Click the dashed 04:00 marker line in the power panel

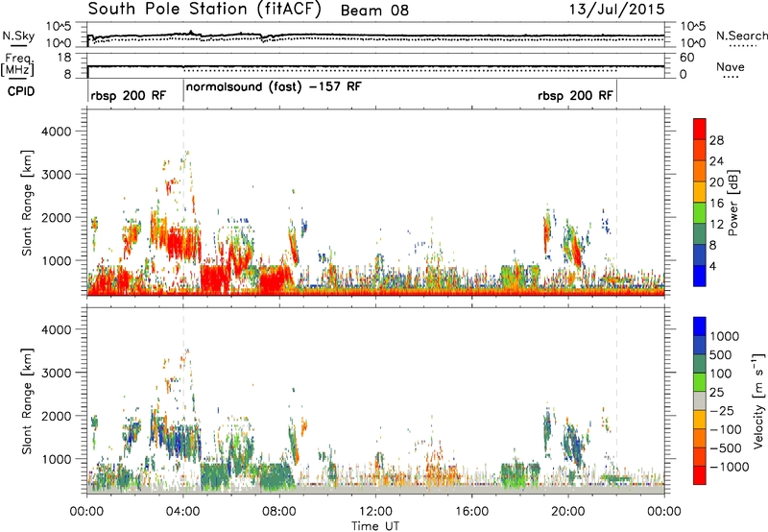point(183,201)
